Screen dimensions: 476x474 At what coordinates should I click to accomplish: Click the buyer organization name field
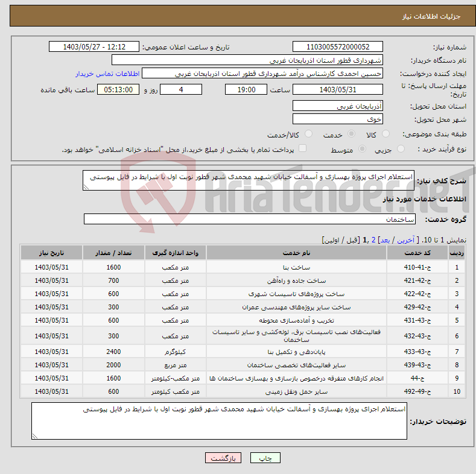click(247, 60)
